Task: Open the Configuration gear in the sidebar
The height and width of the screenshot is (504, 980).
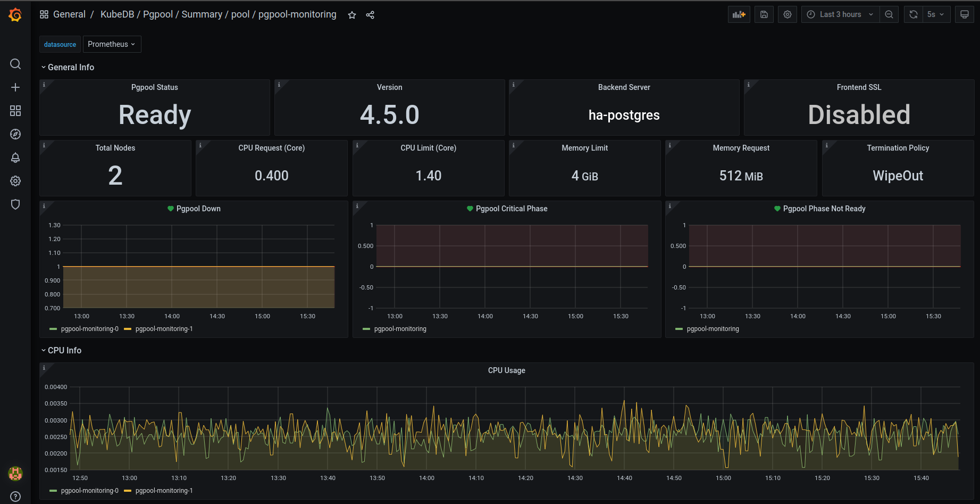Action: tap(15, 181)
